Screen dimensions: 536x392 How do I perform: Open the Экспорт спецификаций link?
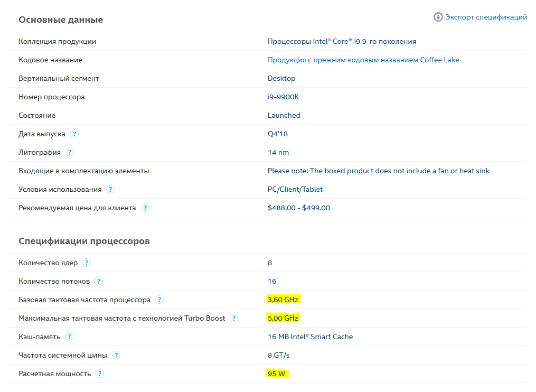coord(486,17)
